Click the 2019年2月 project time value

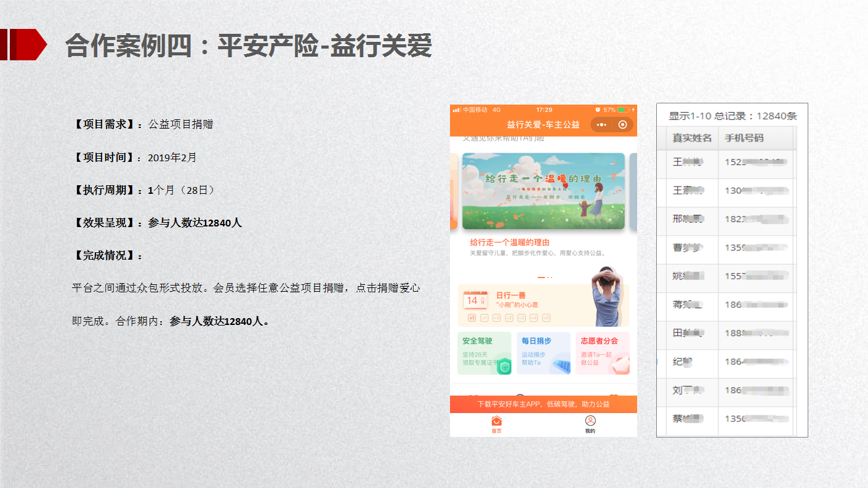[172, 158]
